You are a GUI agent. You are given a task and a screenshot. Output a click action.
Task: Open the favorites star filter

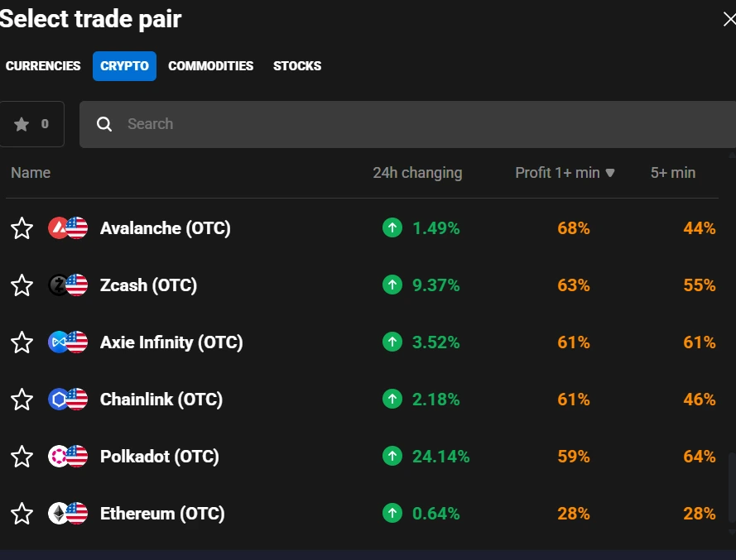click(x=31, y=124)
